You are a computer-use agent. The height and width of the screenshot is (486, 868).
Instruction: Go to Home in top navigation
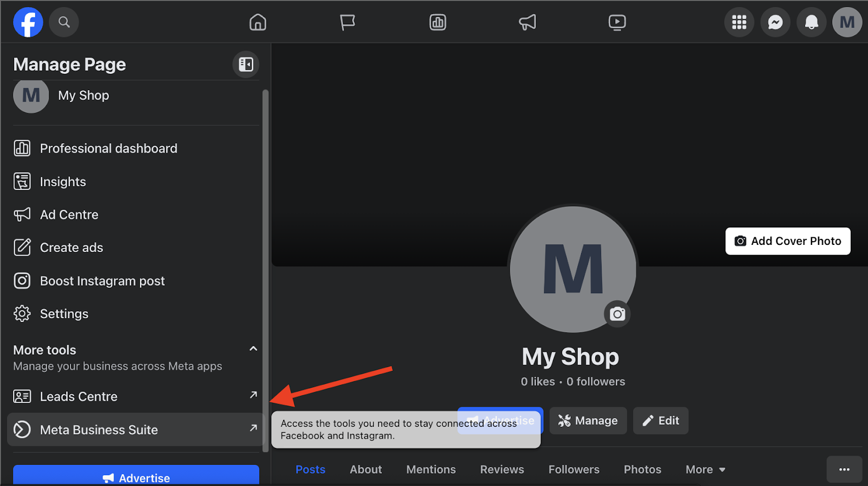click(x=258, y=22)
